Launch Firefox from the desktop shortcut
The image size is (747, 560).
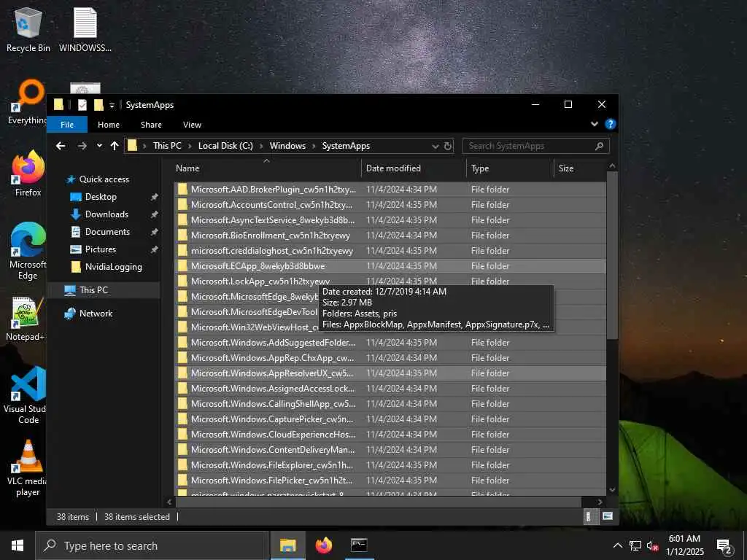[28, 174]
